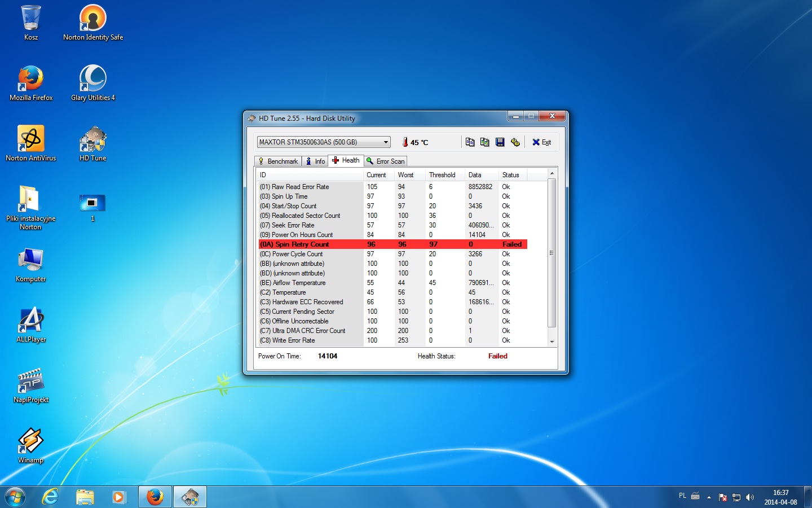Select (BE) Airflow Temperature row
Image resolution: width=812 pixels, height=508 pixels.
[x=392, y=283]
